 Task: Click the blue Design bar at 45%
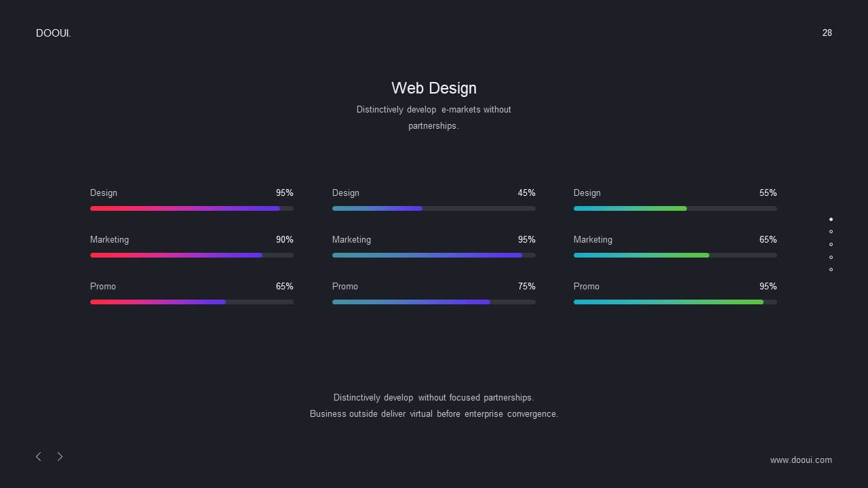pyautogui.click(x=377, y=209)
